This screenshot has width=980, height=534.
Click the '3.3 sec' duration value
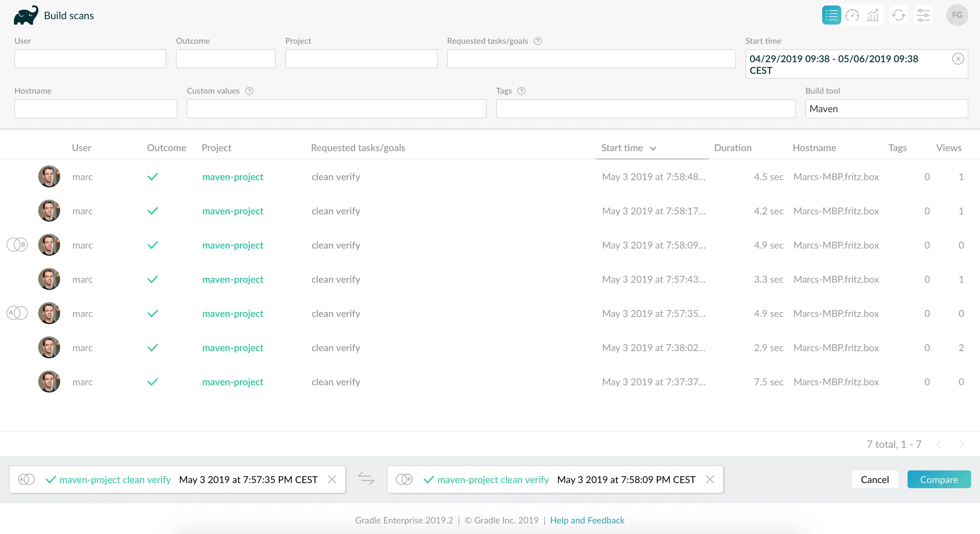[x=769, y=279]
